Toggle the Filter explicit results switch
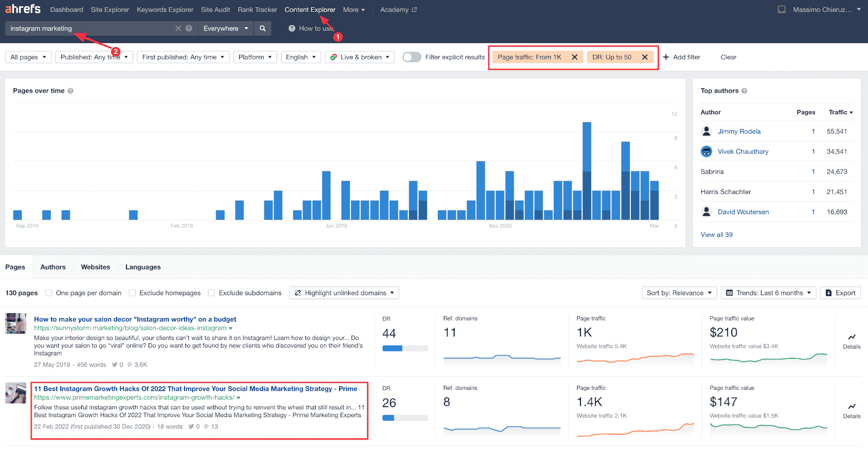 412,57
